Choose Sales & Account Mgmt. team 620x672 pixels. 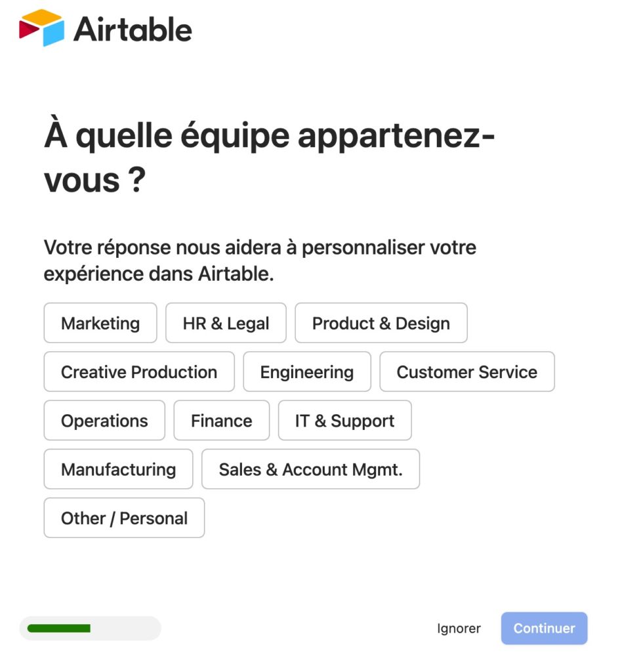point(310,469)
